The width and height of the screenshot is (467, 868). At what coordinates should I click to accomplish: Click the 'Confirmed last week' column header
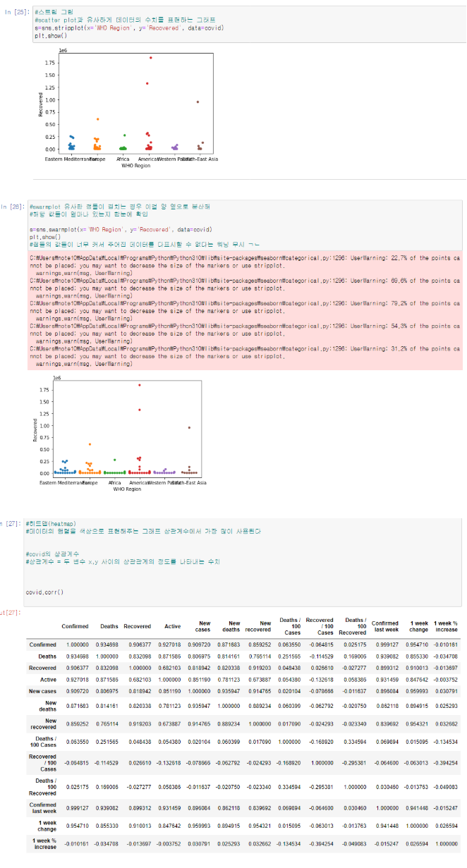coord(385,626)
